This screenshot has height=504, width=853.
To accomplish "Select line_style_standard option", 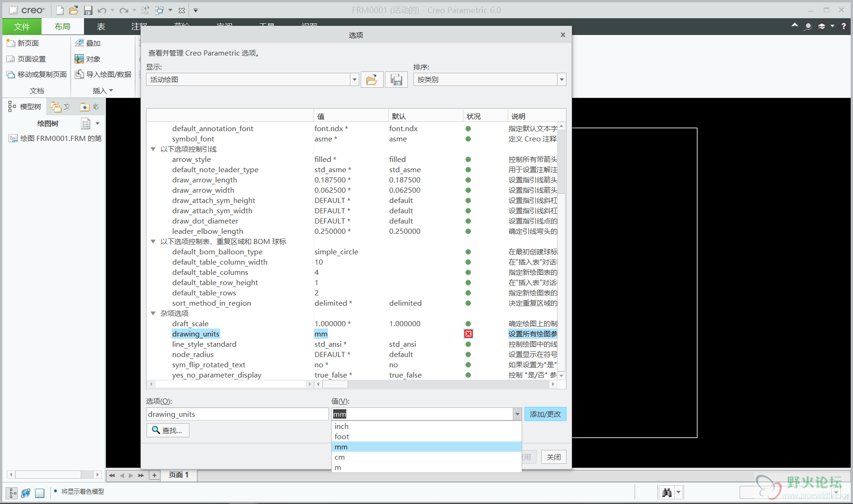I will coord(204,344).
